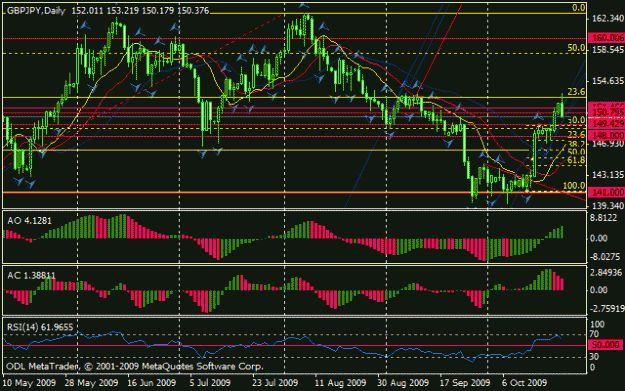The width and height of the screenshot is (625, 391).
Task: Click the 100 RSI scale value
Action: click(597, 324)
